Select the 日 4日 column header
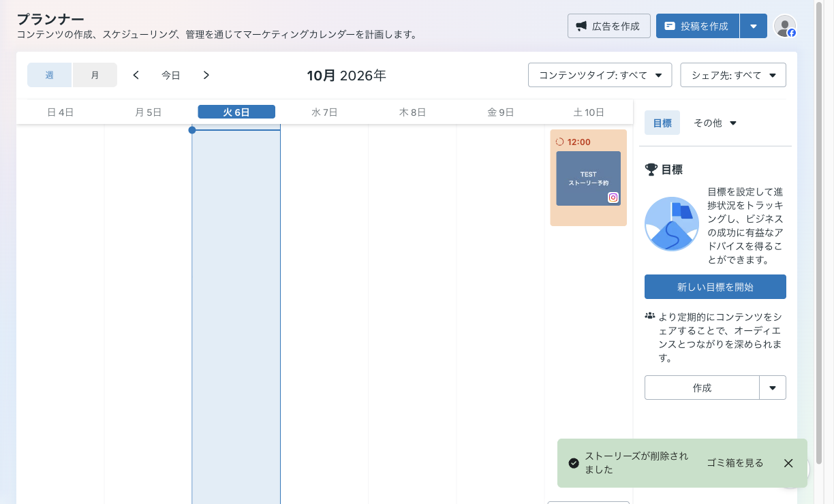 [60, 112]
